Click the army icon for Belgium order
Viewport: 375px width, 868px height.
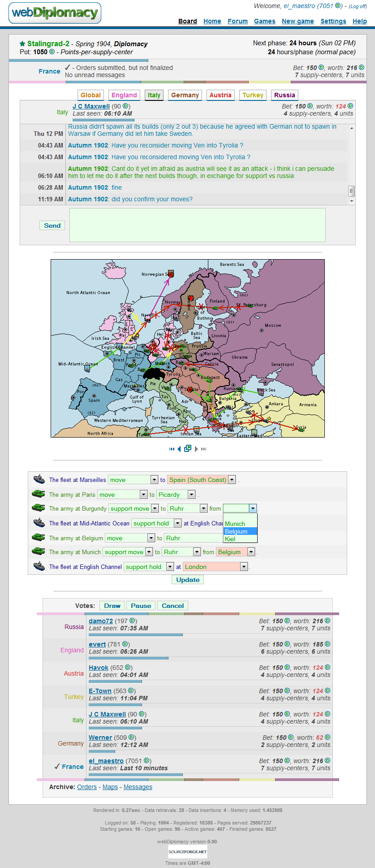39,538
